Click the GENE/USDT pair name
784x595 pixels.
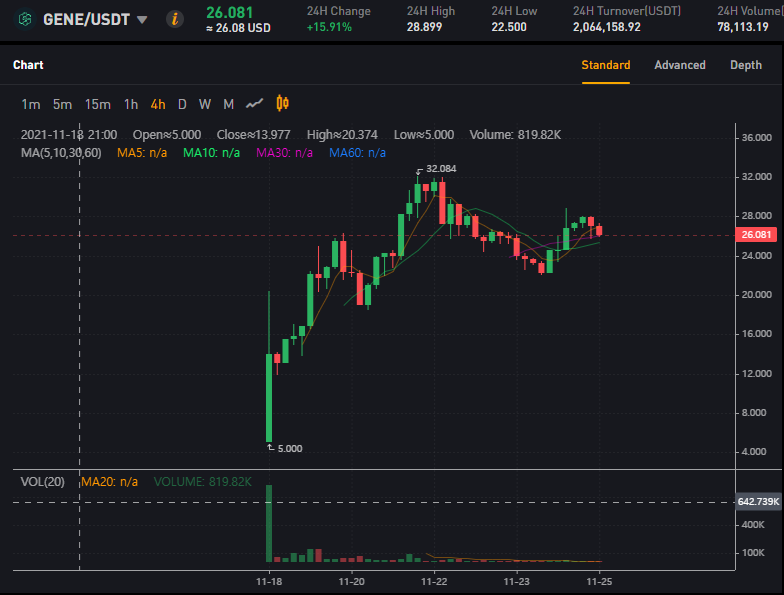(86, 20)
